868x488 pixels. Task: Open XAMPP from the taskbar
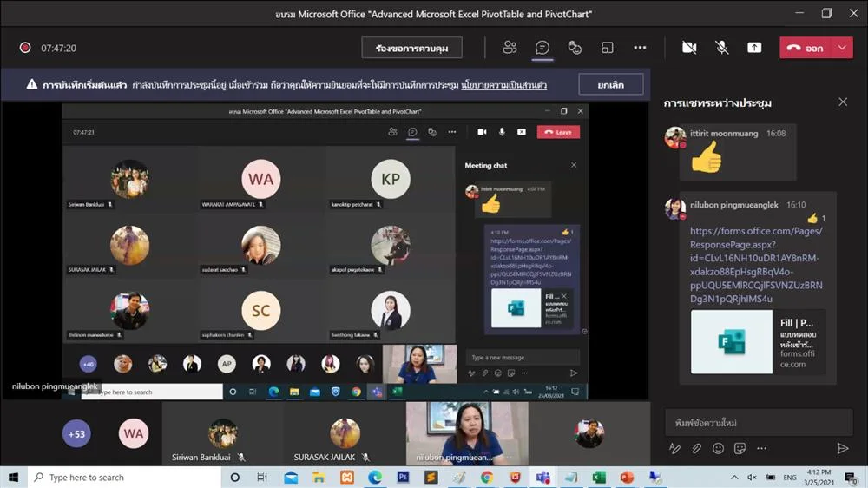click(346, 477)
